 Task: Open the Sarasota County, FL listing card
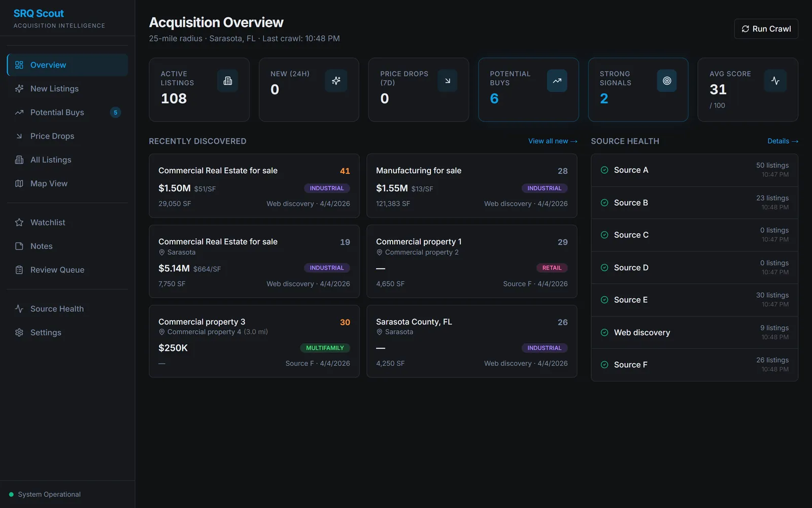472,341
